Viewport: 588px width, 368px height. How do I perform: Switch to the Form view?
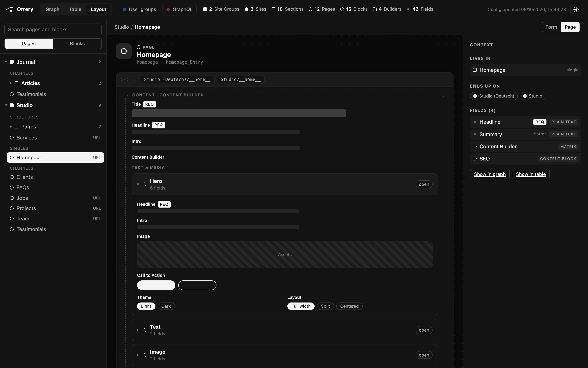(551, 27)
